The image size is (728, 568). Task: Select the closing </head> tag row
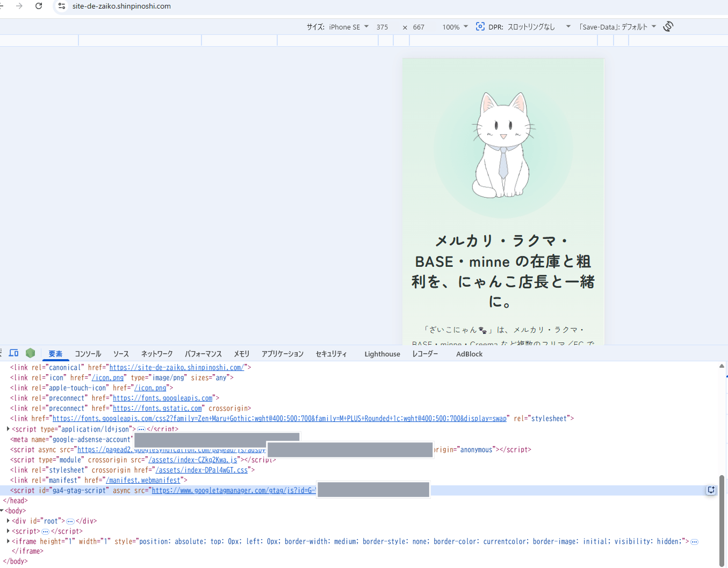click(x=15, y=500)
